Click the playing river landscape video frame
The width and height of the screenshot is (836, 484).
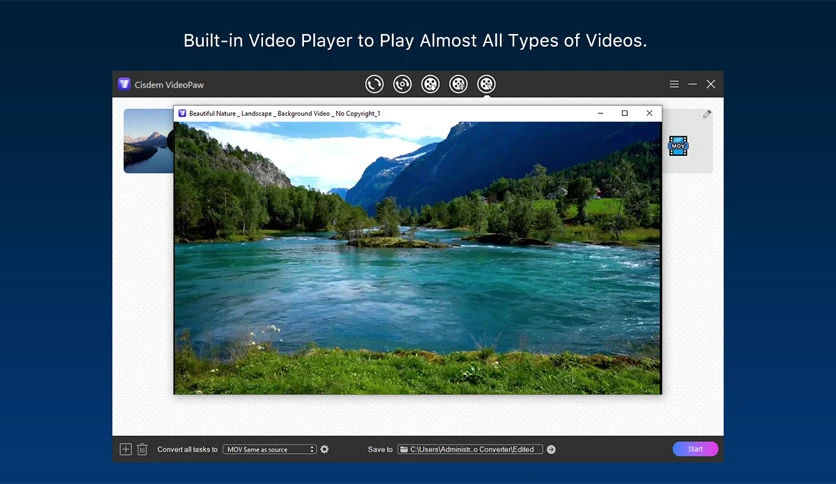[x=417, y=258]
